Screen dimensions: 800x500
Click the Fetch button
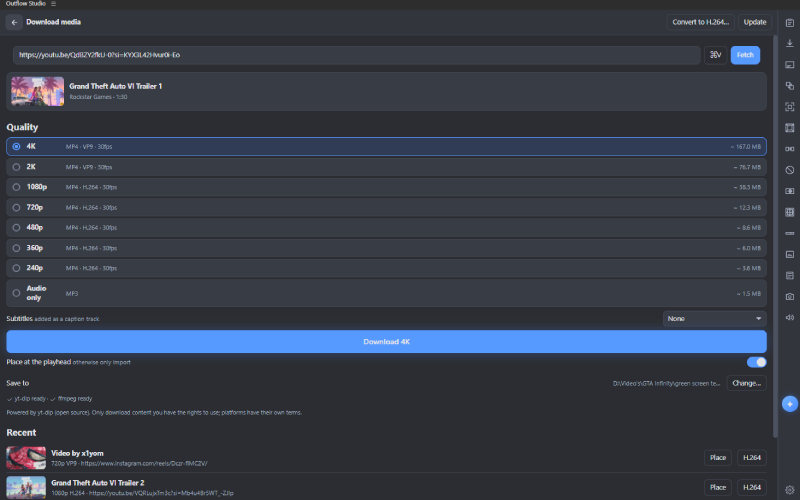pos(745,55)
